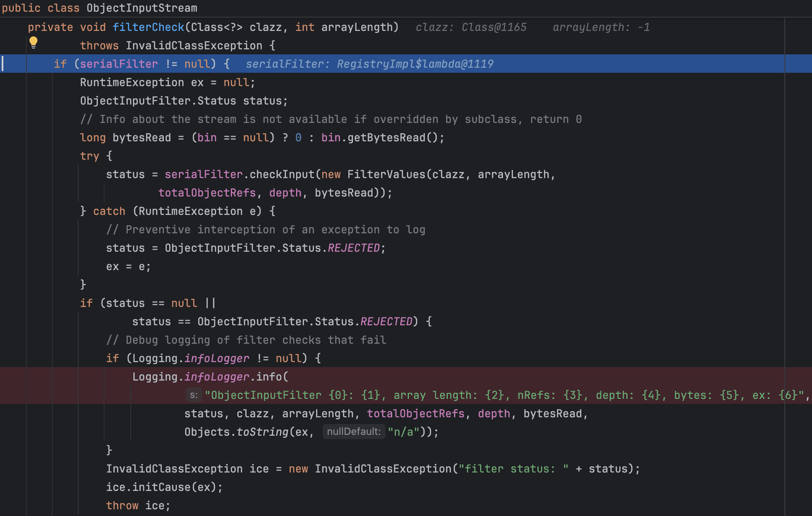Image resolution: width=812 pixels, height=516 pixels.
Task: Click the checkInput method call
Action: 282,174
